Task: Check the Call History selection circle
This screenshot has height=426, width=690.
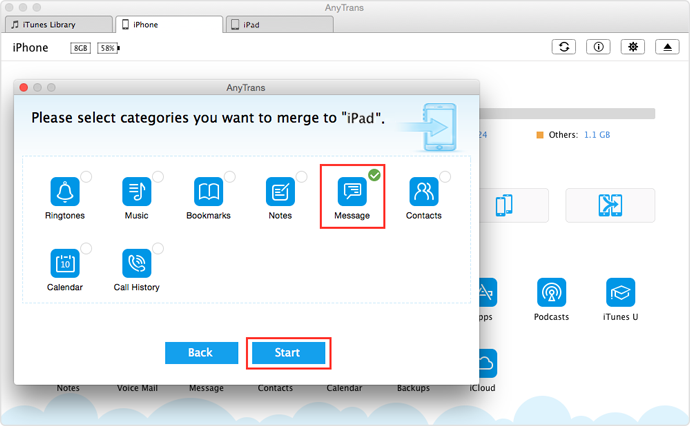Action: [x=158, y=249]
